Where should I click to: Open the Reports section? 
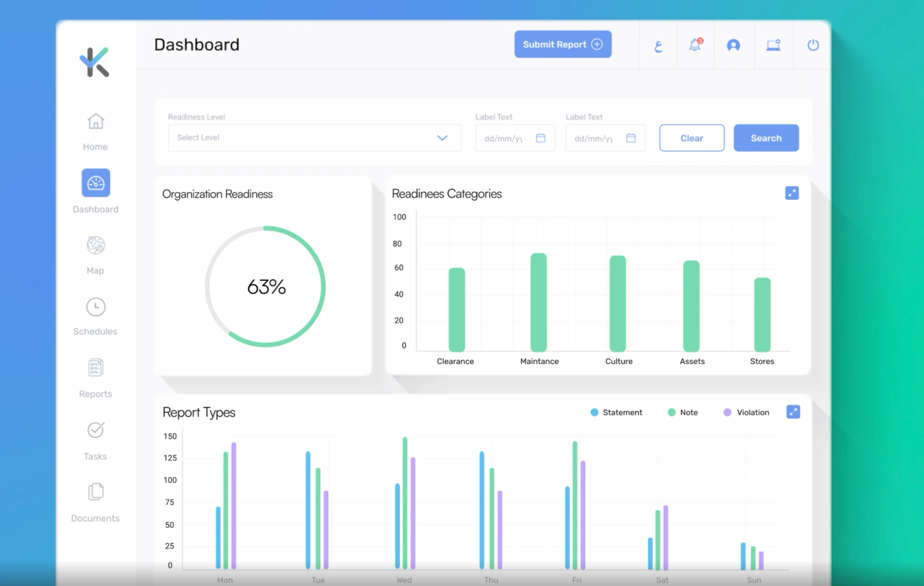pos(95,375)
